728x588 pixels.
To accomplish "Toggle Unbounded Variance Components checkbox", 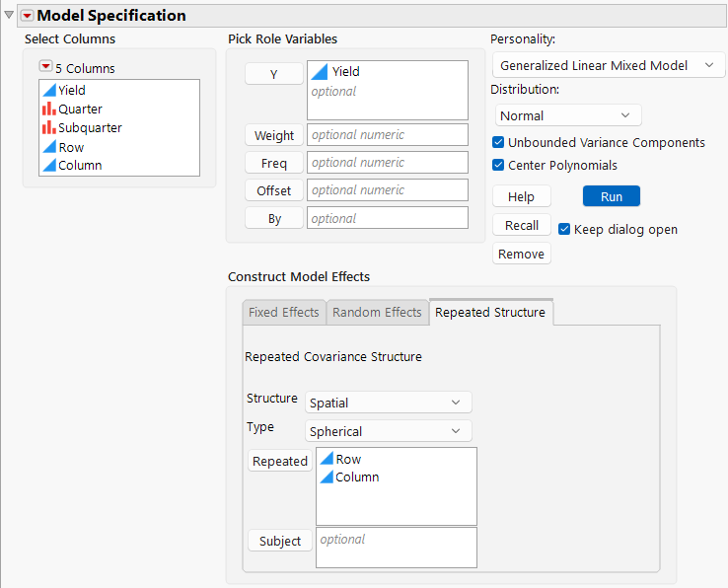I will [x=498, y=142].
